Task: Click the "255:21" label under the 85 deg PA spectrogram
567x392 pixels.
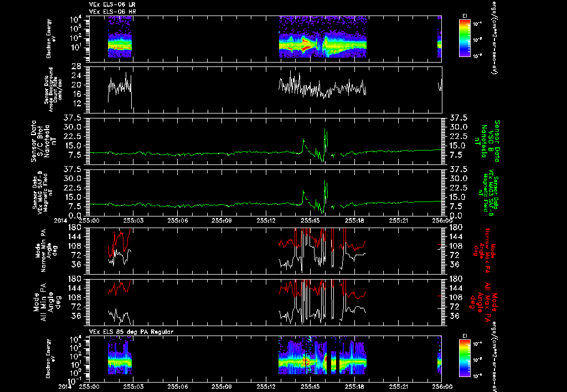Action: coord(399,386)
